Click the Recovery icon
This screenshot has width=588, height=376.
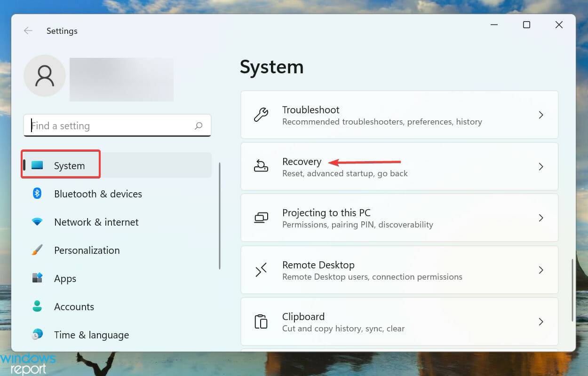(261, 166)
